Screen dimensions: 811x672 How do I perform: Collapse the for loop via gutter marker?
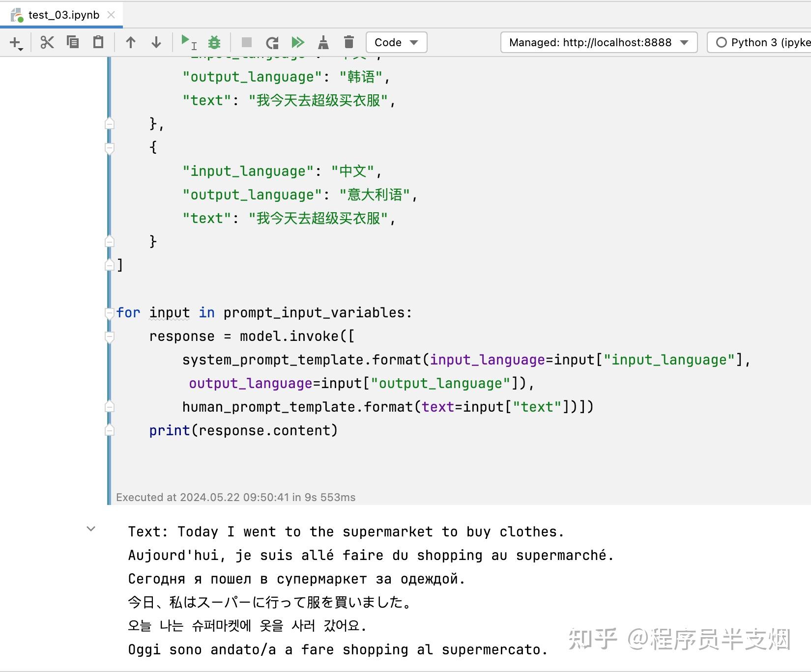109,313
